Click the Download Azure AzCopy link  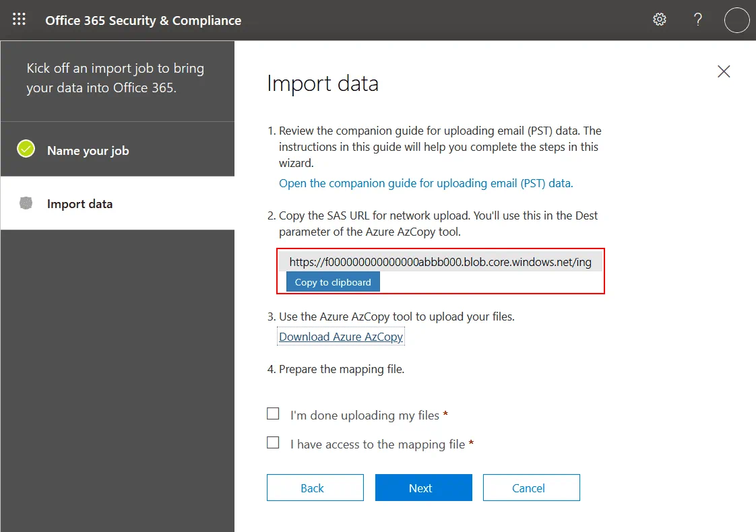[341, 337]
